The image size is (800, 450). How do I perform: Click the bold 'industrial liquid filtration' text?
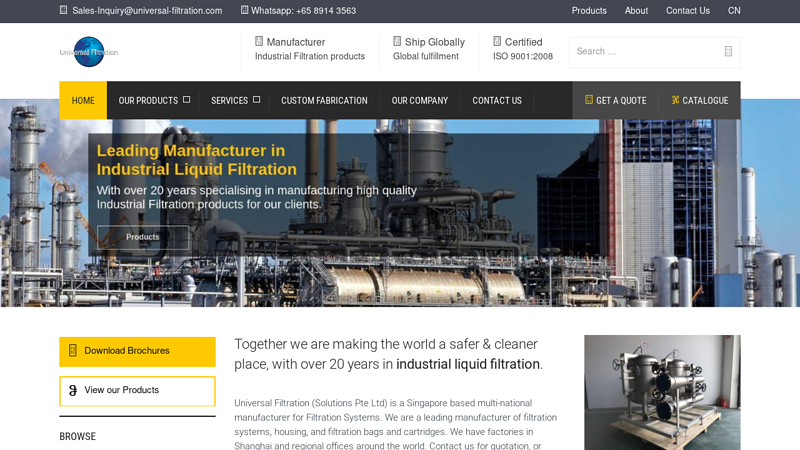(468, 364)
